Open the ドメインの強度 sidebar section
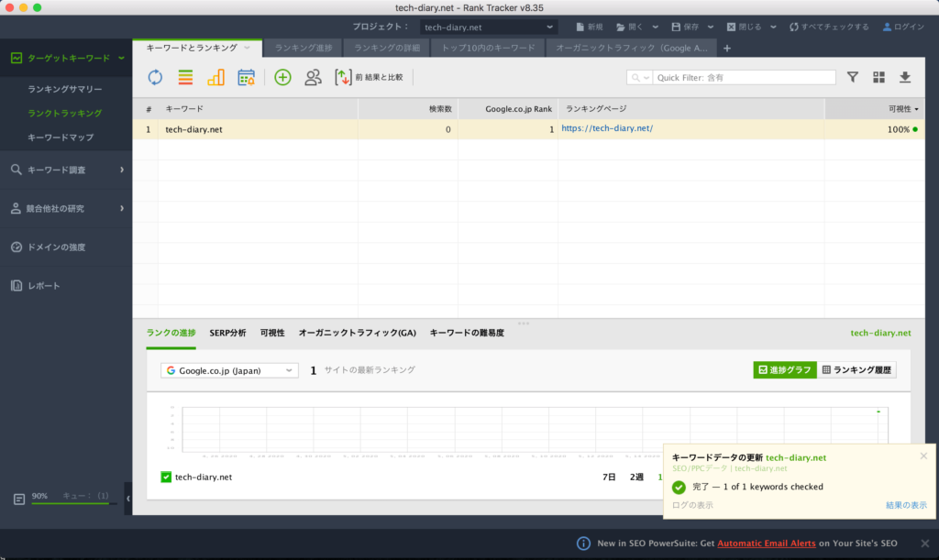939x560 pixels. (x=66, y=247)
